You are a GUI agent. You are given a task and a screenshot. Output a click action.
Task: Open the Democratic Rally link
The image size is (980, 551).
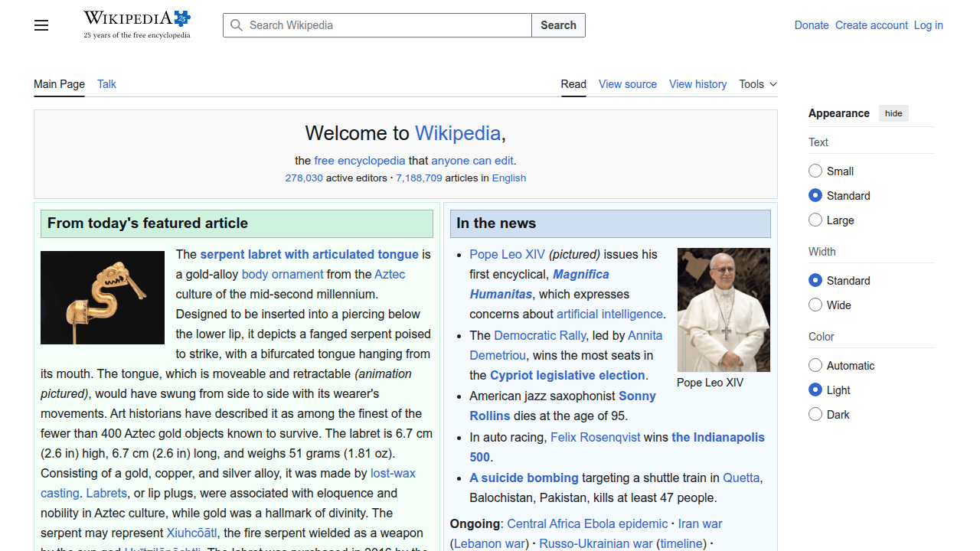[540, 335]
